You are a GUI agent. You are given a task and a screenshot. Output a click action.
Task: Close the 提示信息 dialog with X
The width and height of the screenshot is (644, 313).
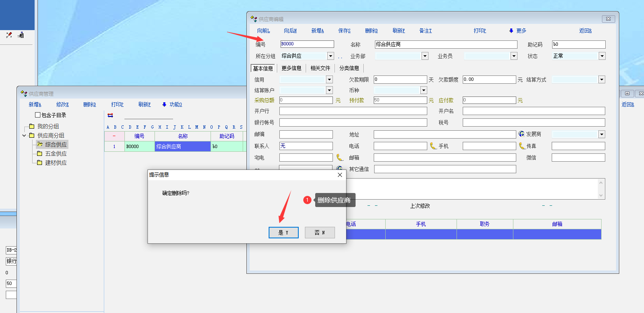(x=340, y=175)
